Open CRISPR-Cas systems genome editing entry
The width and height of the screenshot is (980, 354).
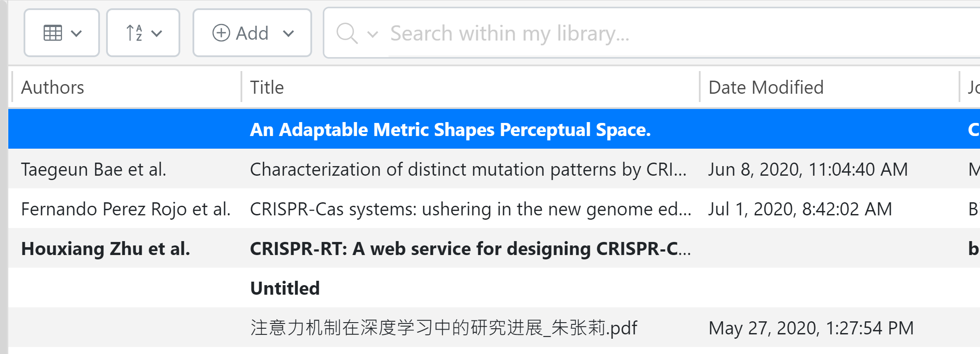(x=470, y=209)
